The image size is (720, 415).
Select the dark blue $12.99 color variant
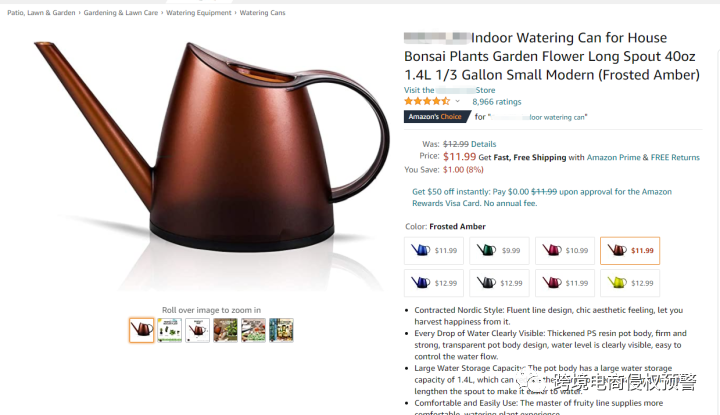pyautogui.click(x=434, y=283)
